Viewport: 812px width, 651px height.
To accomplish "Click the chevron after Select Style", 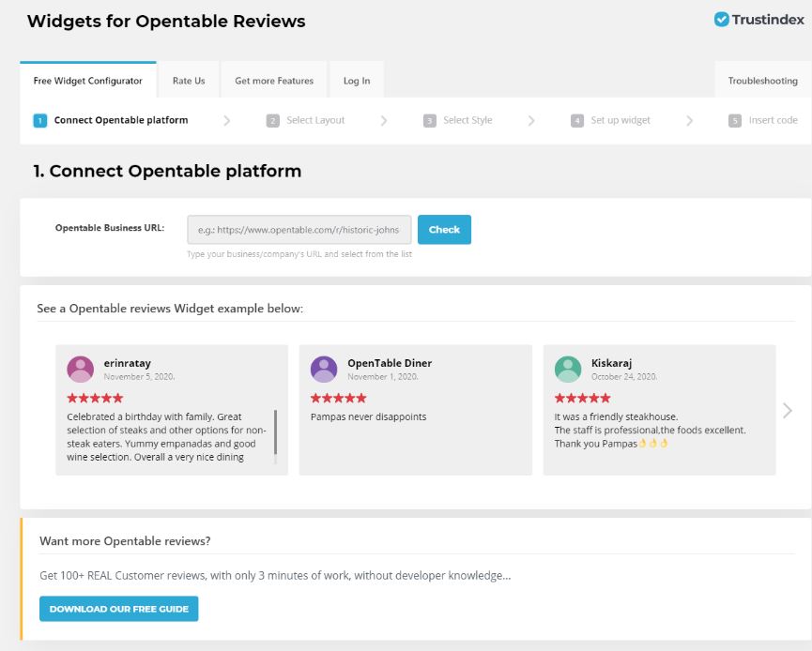I will coord(531,121).
